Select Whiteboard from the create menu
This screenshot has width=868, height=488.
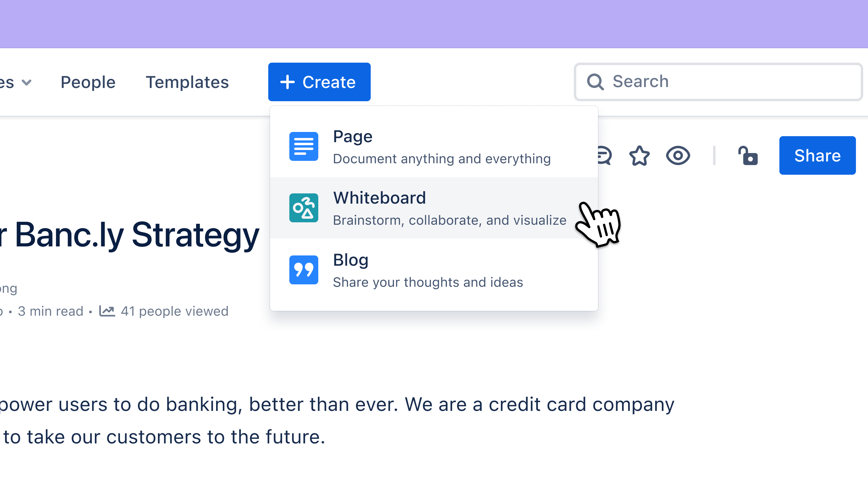coord(433,208)
